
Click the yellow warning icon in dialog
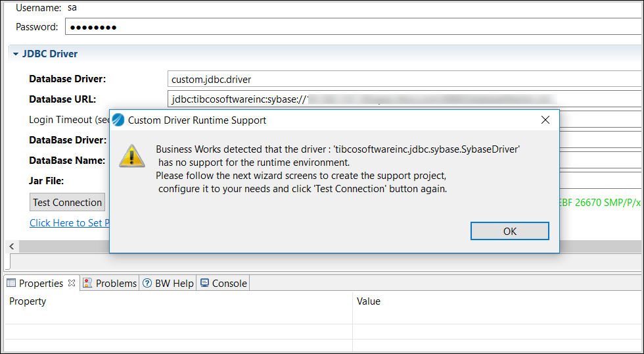(x=131, y=156)
